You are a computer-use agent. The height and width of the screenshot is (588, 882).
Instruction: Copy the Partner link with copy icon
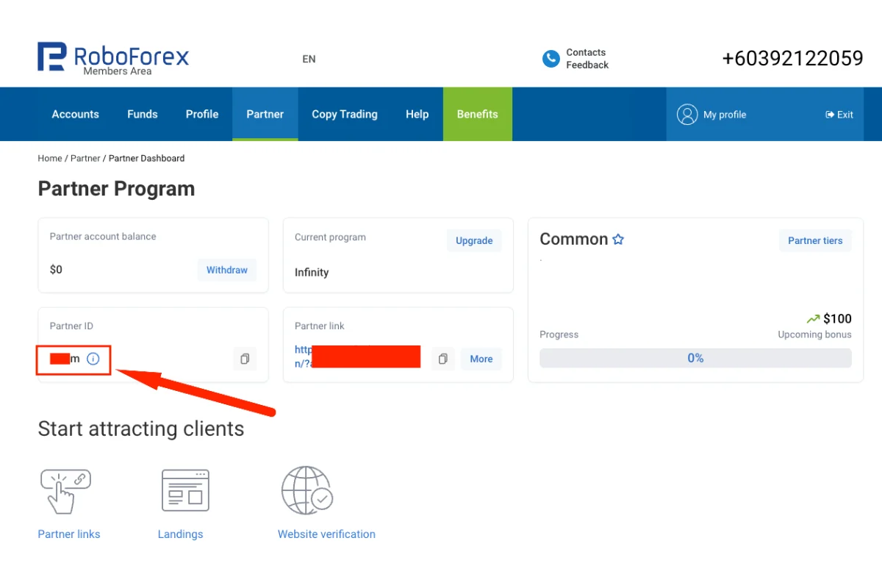(442, 359)
